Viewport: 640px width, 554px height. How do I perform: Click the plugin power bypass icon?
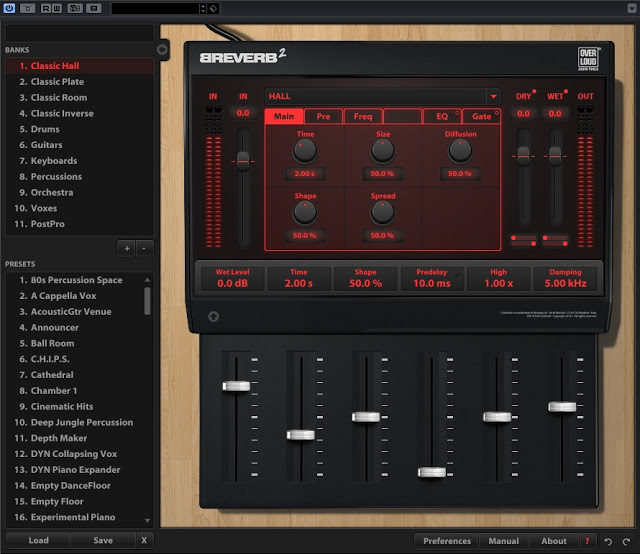[x=10, y=8]
